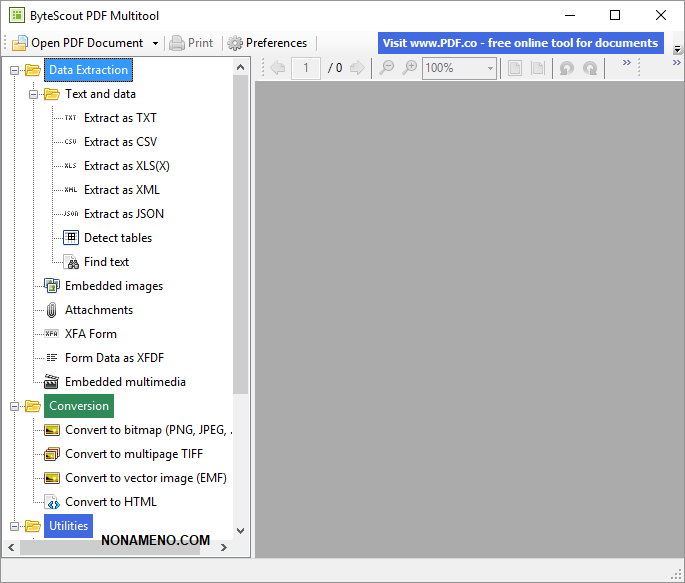Click the tree panel vertical scrollbar down arrow

pos(240,531)
